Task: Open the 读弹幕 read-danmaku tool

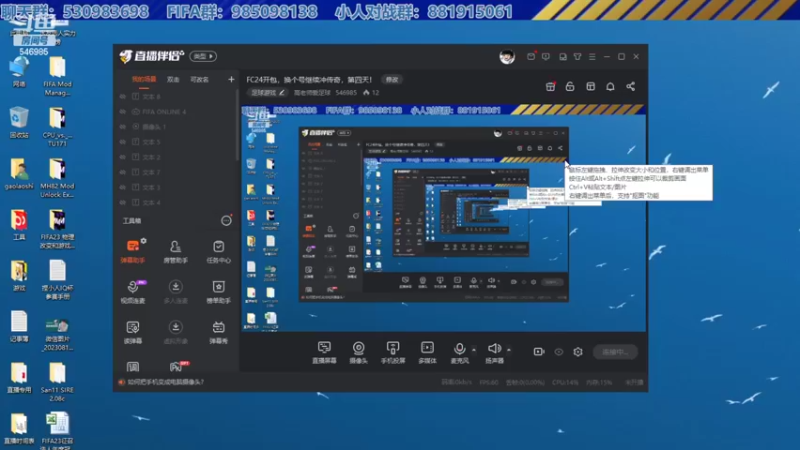Action: click(133, 332)
